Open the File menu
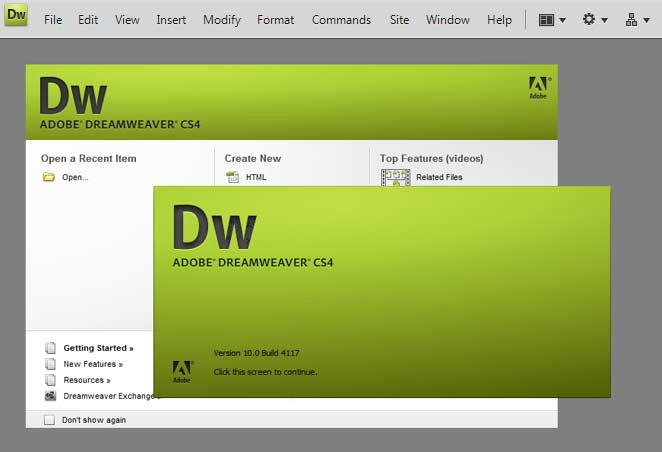Screen dimensions: 662x452 point(53,20)
